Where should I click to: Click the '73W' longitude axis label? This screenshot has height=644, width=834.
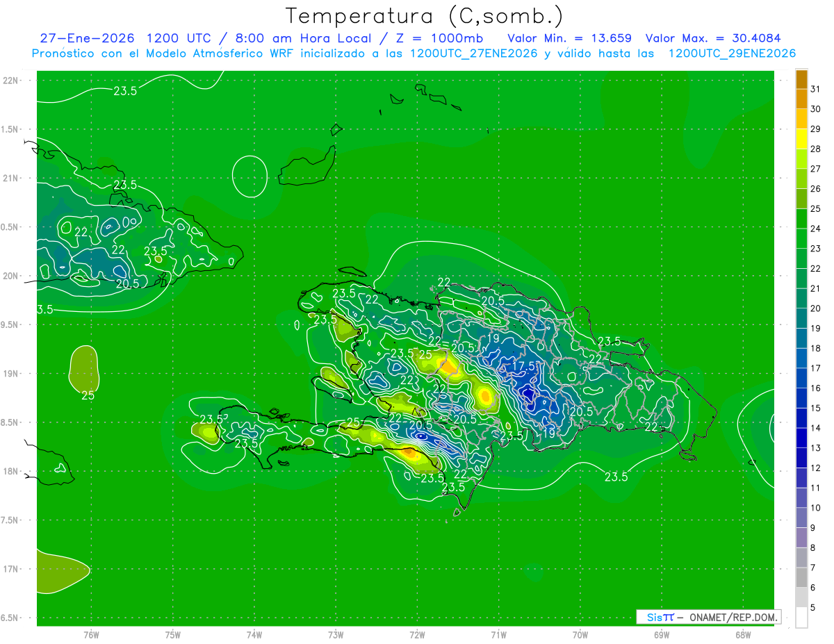click(x=336, y=634)
